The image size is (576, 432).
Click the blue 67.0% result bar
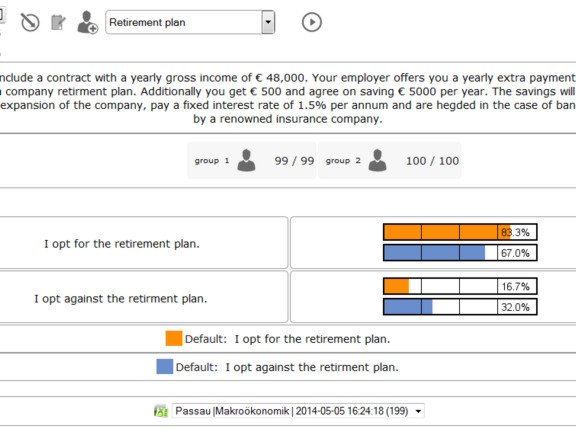[x=460, y=253]
